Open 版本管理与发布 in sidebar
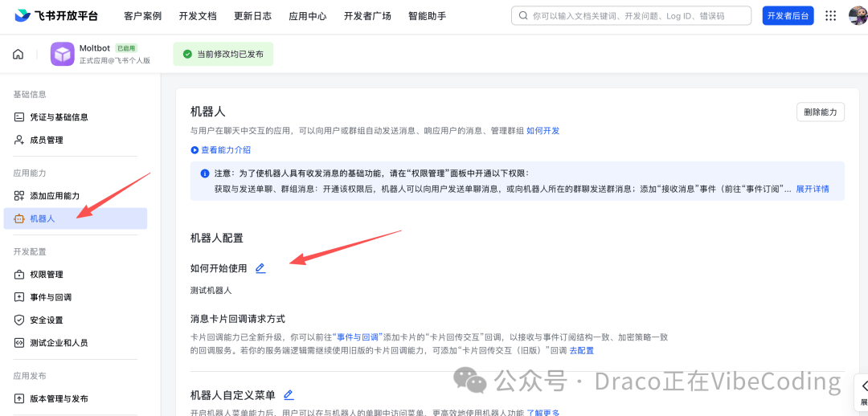The image size is (868, 416). click(x=59, y=398)
